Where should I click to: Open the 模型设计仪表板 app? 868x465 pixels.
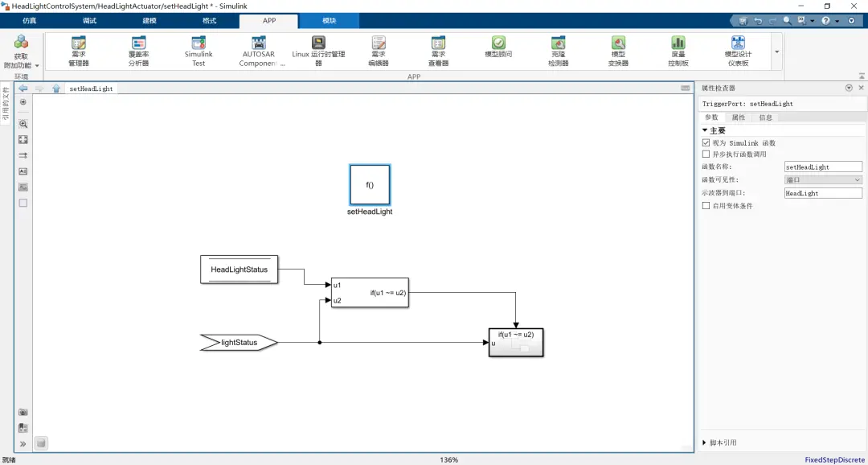point(738,51)
